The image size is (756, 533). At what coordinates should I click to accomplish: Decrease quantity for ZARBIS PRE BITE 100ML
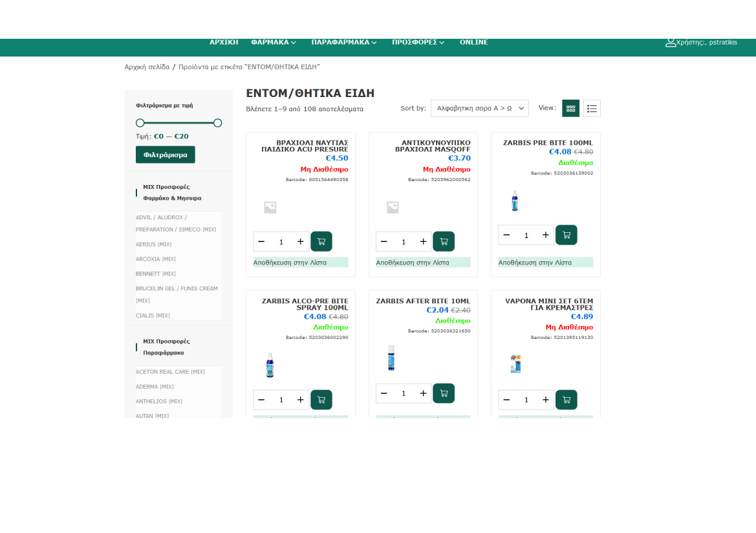(x=506, y=235)
